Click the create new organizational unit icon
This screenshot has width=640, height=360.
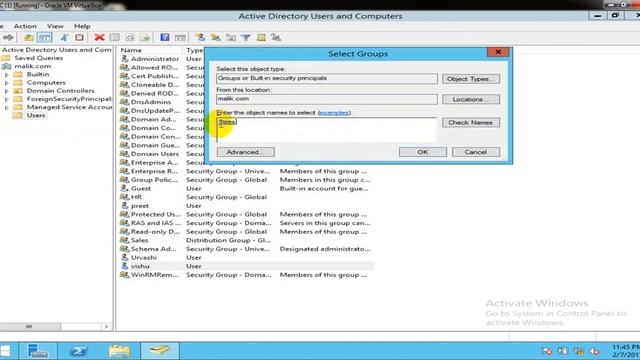(x=231, y=38)
